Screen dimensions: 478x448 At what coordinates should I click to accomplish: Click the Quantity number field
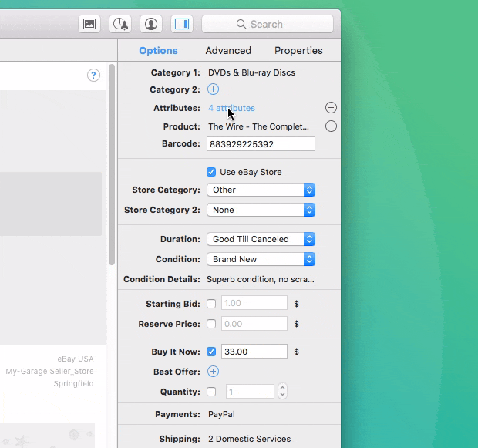click(x=250, y=392)
